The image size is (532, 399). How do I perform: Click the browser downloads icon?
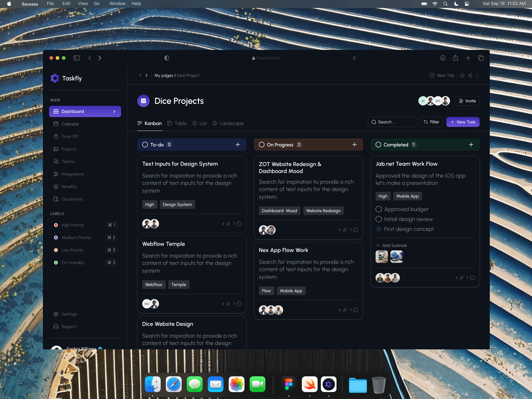click(x=443, y=58)
